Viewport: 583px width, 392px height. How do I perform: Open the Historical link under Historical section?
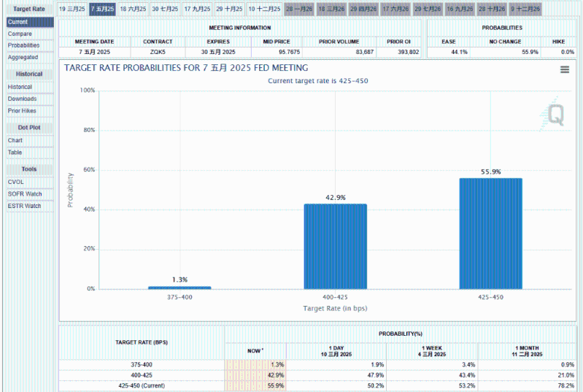(20, 87)
